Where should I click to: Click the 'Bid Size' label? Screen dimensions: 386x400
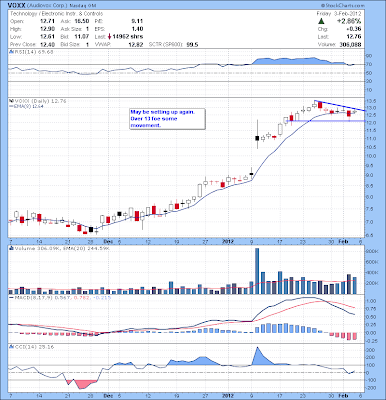coord(70,44)
